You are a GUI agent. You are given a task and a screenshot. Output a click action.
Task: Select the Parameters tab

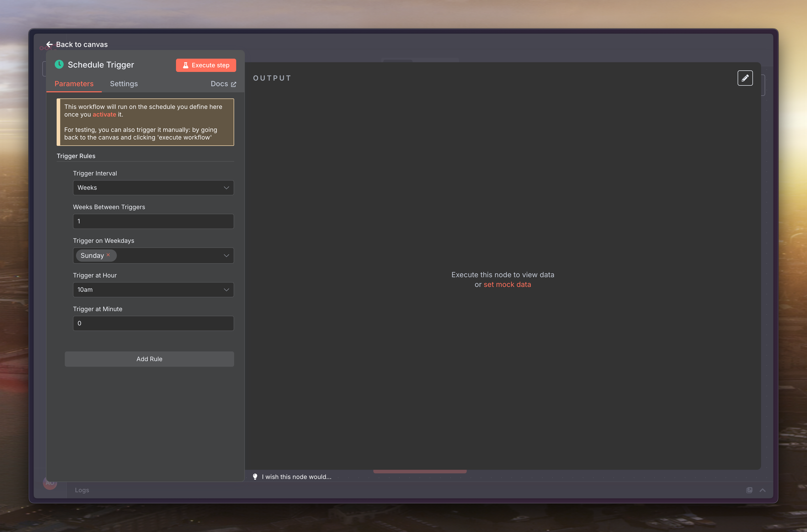point(74,84)
